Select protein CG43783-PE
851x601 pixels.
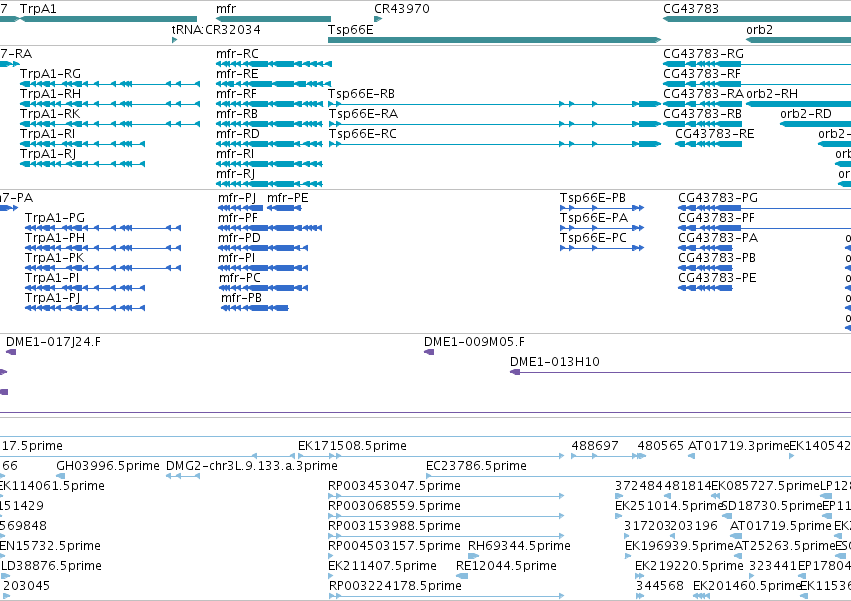[x=717, y=278]
